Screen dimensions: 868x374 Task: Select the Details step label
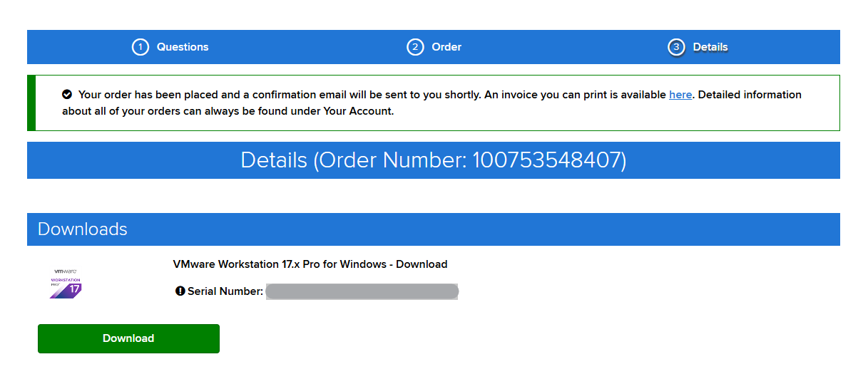pyautogui.click(x=710, y=47)
